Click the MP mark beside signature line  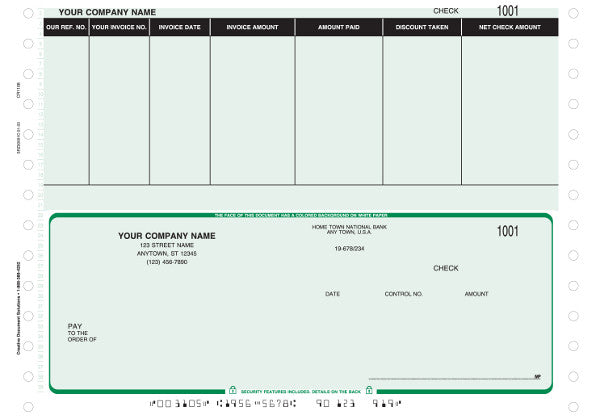point(537,377)
